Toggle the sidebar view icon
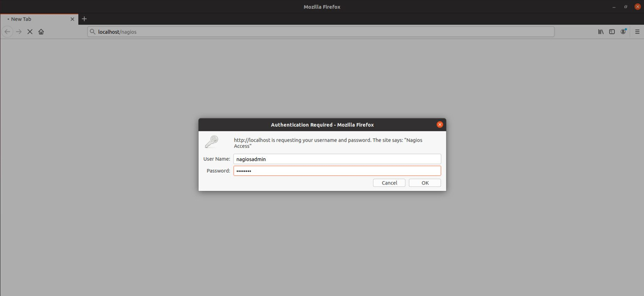The height and width of the screenshot is (296, 644). pyautogui.click(x=612, y=32)
